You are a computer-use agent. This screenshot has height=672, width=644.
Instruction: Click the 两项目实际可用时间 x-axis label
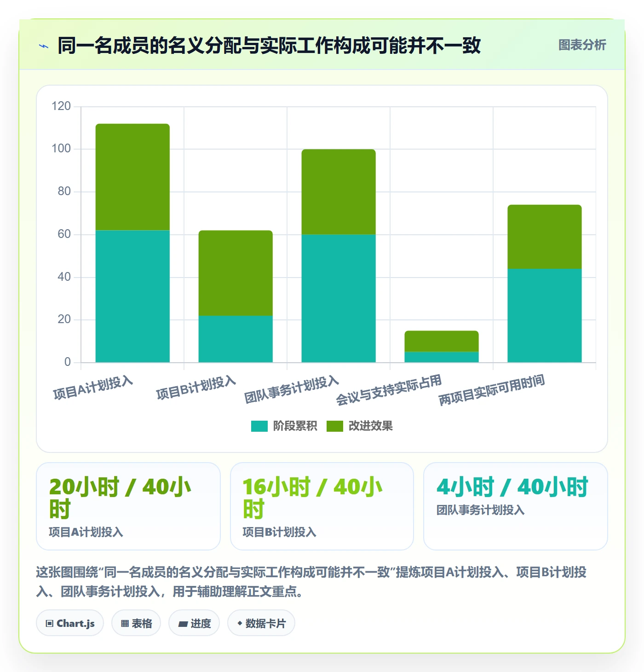pos(492,390)
